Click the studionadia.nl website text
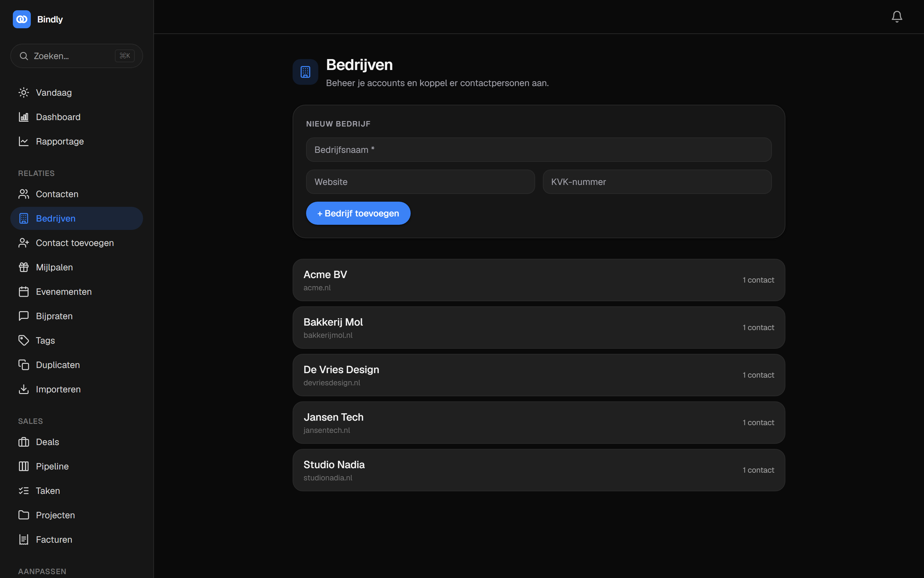924x578 pixels. click(x=328, y=478)
